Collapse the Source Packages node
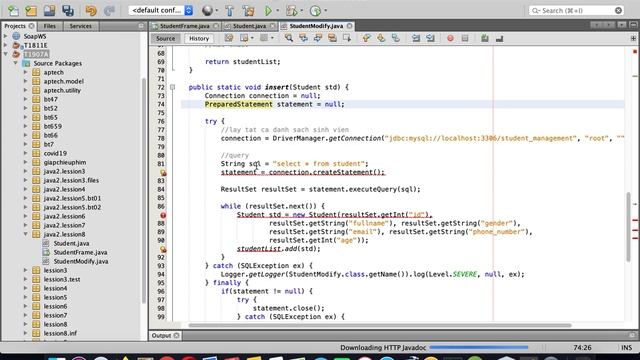Screen dimensions: 640x360 pyautogui.click(x=16, y=63)
